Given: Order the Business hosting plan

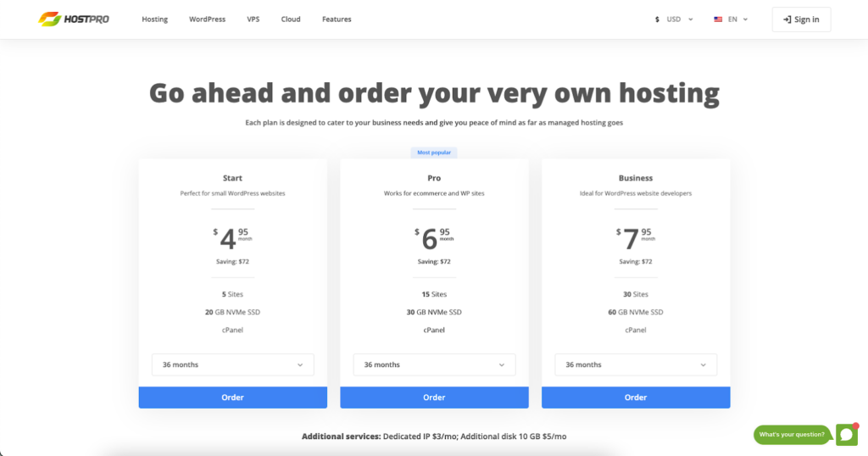Looking at the screenshot, I should [636, 398].
